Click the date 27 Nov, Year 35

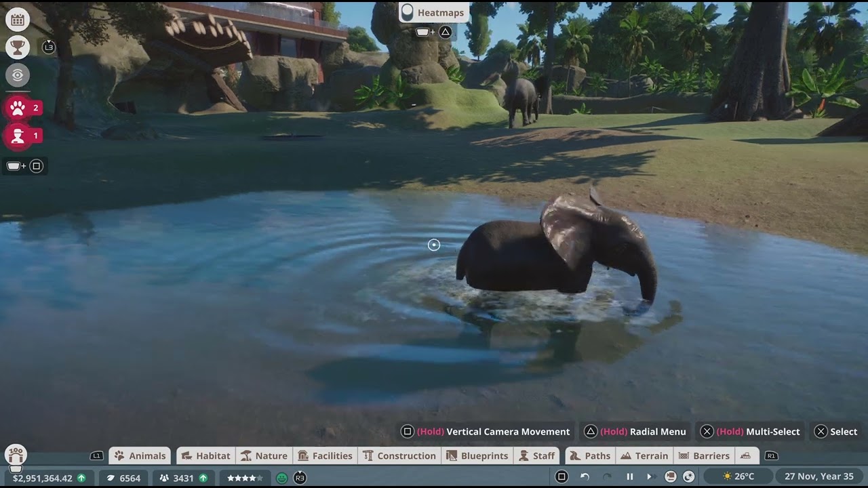tap(818, 476)
